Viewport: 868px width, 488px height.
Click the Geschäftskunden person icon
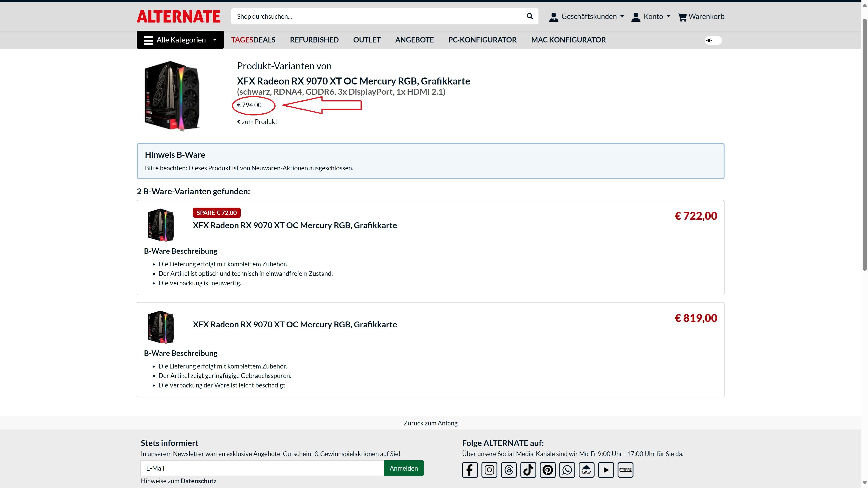(554, 17)
